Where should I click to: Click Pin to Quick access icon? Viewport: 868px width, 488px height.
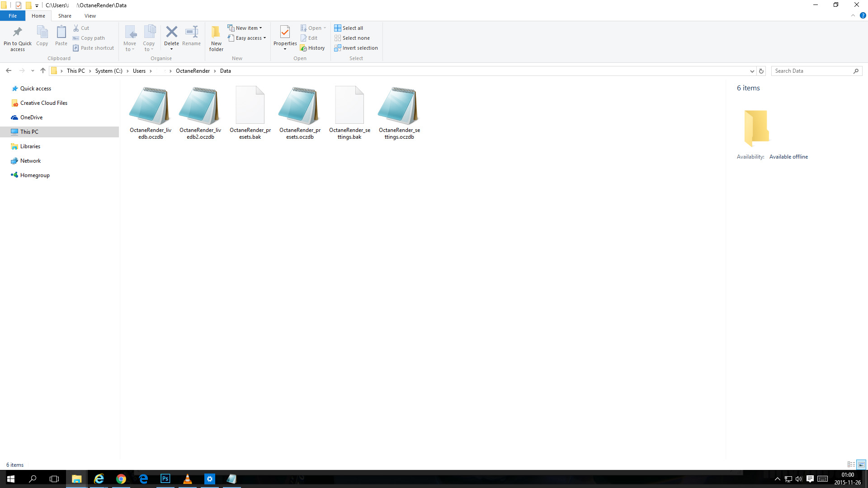pos(18,33)
